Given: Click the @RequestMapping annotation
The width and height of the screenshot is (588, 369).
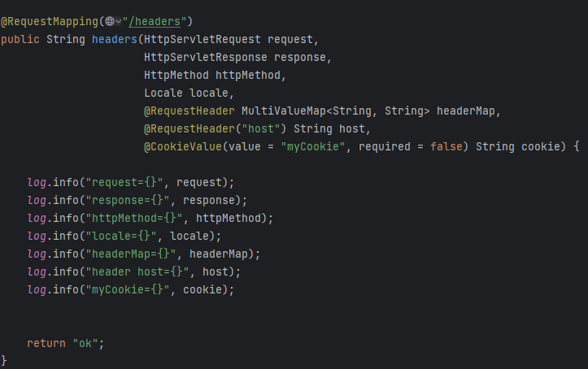Looking at the screenshot, I should coord(50,22).
